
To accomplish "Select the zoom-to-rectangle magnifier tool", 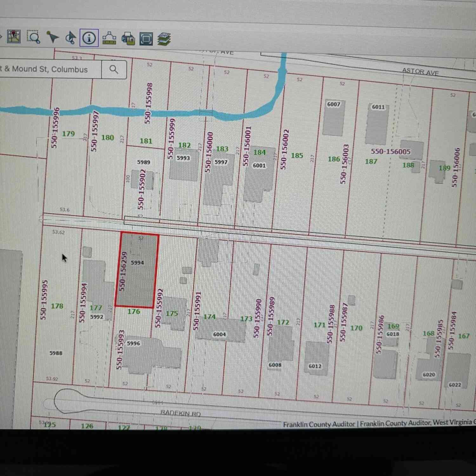I will [x=33, y=37].
